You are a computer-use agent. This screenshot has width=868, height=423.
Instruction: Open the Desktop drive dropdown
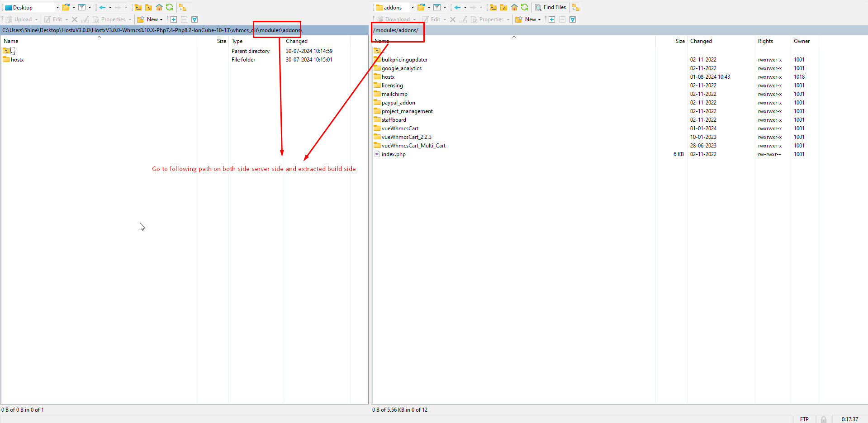coord(57,7)
